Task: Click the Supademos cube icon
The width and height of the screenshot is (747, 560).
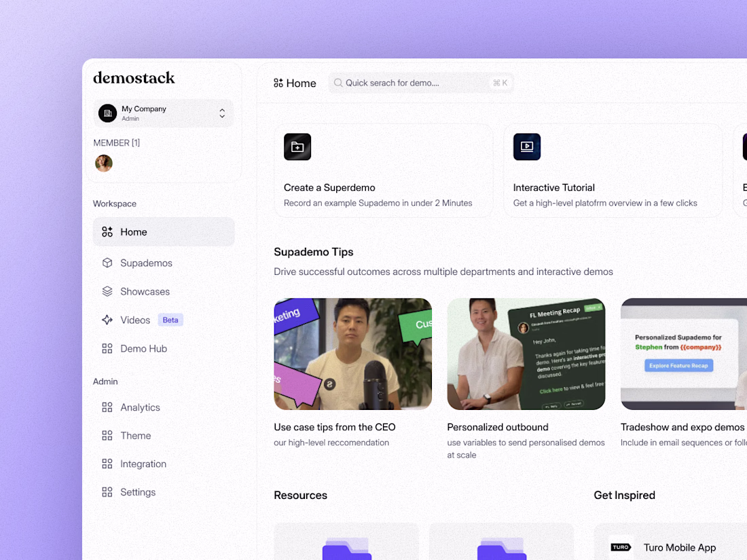Action: tap(107, 263)
